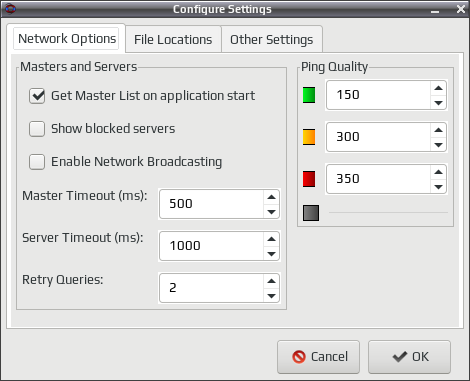Decrease green ping threshold with down arrow
470x381 pixels.
point(438,103)
